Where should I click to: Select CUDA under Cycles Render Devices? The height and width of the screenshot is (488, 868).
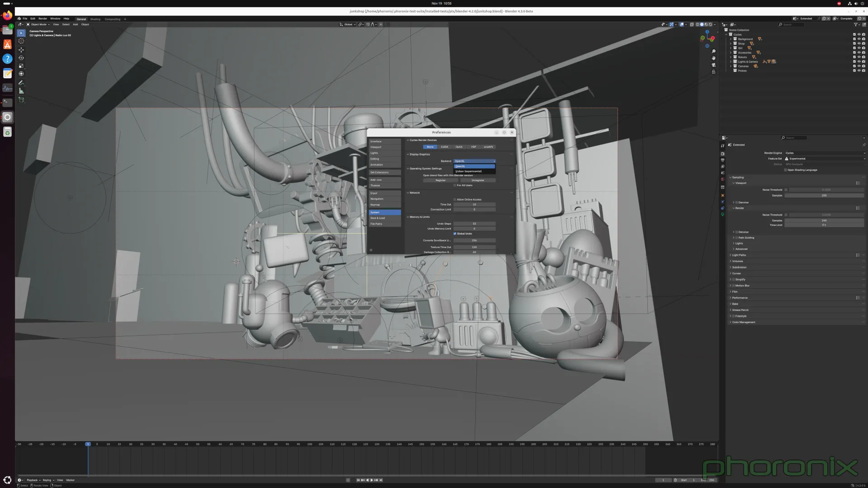[444, 147]
